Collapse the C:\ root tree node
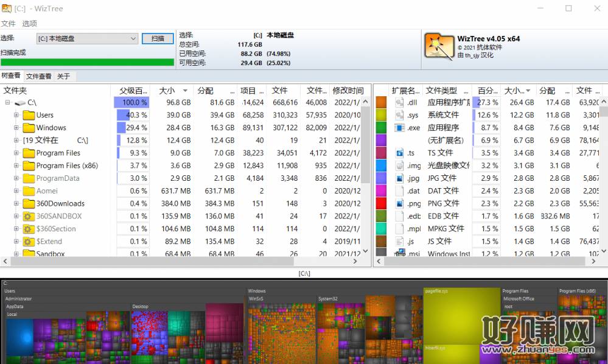Screen dimensions: 608x364 pyautogui.click(x=7, y=103)
